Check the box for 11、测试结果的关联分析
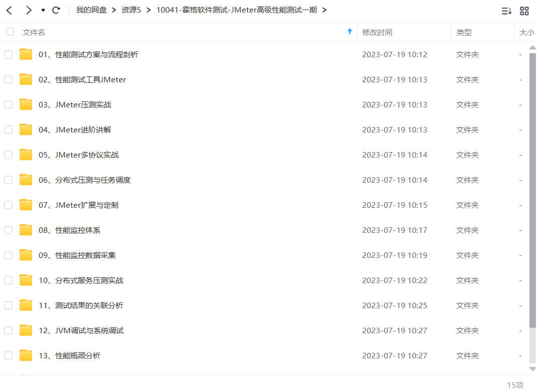537x392 pixels. pyautogui.click(x=8, y=305)
